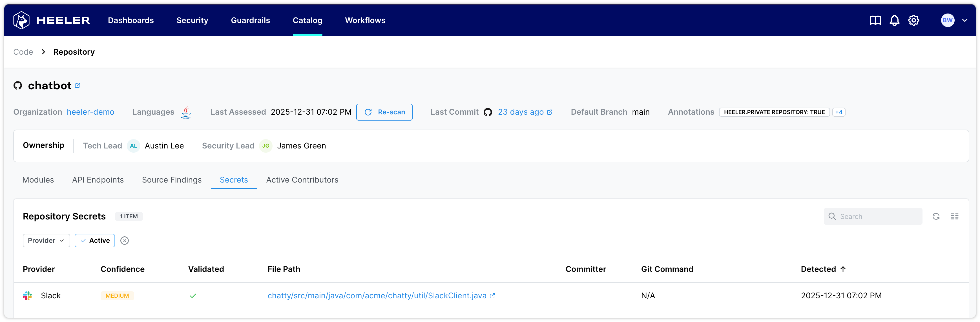
Task: Open the heeler-demo organization link
Action: (90, 112)
